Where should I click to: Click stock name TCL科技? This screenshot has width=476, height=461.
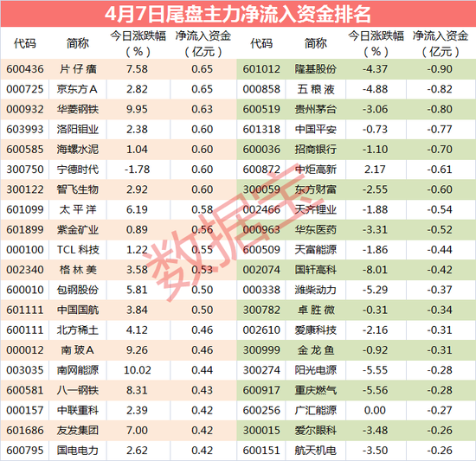point(78,250)
